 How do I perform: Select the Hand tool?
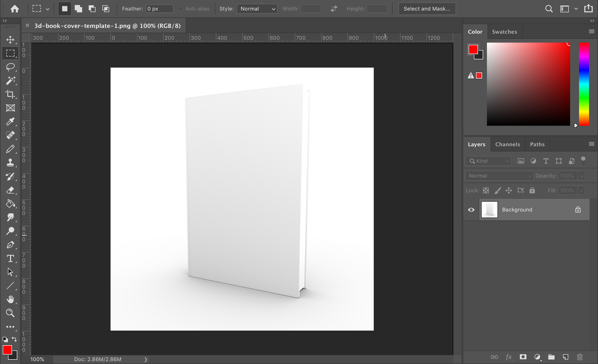[10, 299]
